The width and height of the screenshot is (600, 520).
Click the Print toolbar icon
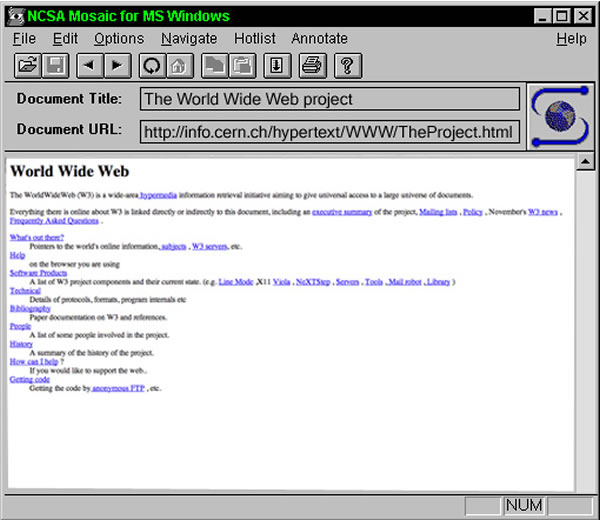(312, 66)
